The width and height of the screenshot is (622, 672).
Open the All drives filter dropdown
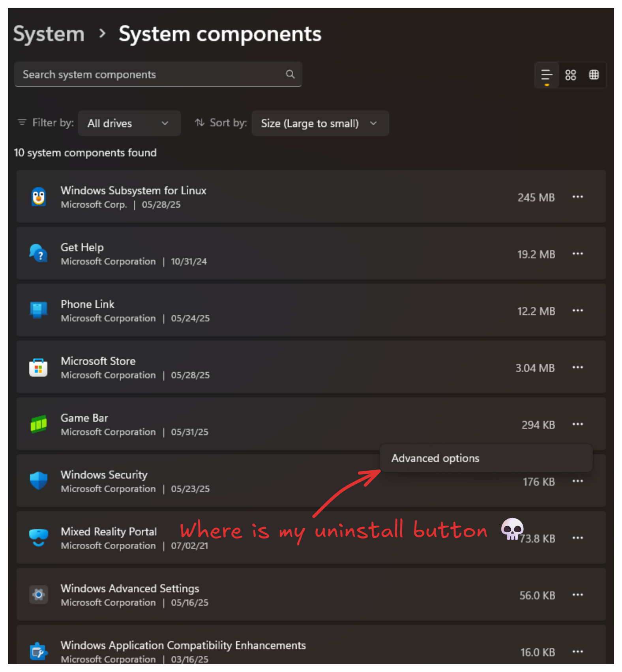[x=129, y=123]
